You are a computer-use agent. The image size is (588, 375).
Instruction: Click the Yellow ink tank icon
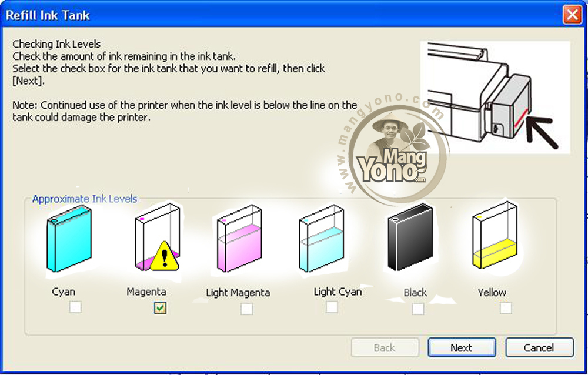pos(495,235)
